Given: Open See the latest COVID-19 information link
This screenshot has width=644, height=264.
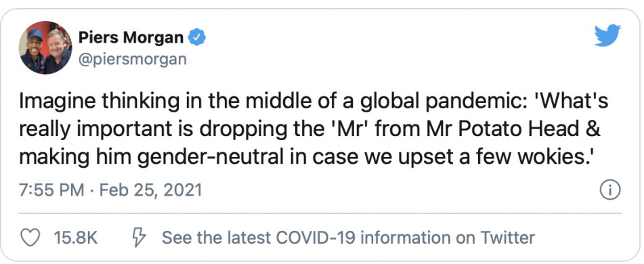Looking at the screenshot, I should click(x=348, y=238).
